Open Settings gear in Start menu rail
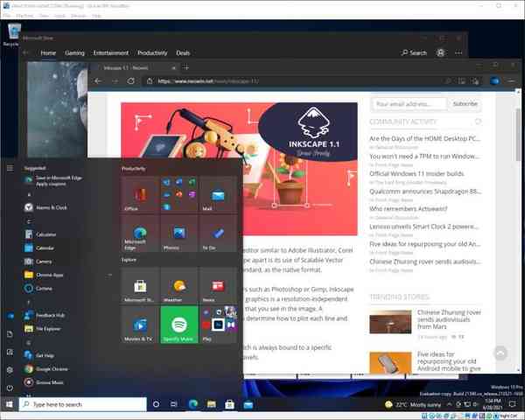Image resolution: width=525 pixels, height=420 pixels. (10, 370)
